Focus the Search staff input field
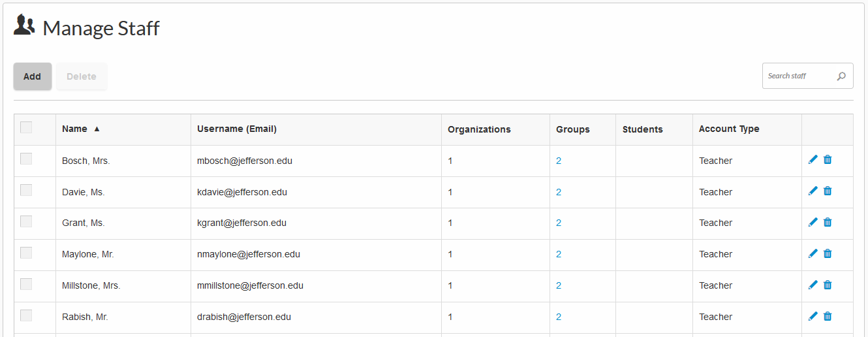The height and width of the screenshot is (337, 868). [x=799, y=76]
